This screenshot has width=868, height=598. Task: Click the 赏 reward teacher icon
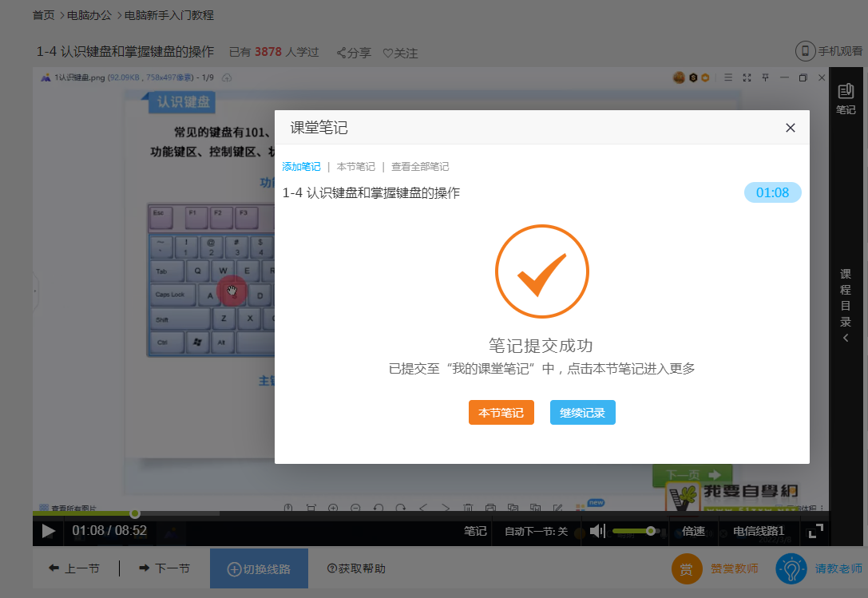tap(686, 568)
